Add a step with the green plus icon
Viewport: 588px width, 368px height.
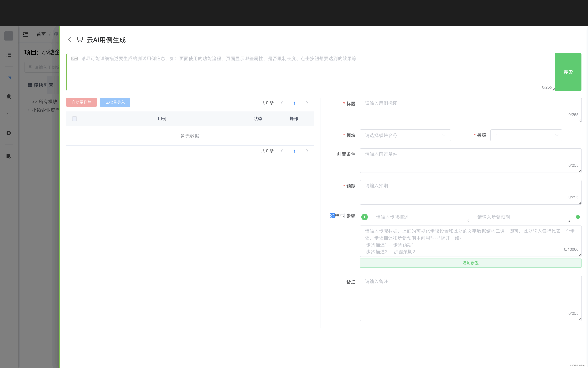(x=578, y=217)
